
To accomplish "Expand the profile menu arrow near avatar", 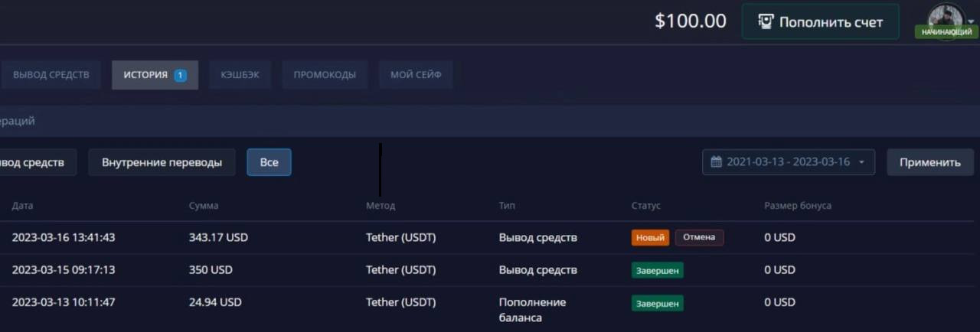I will coord(972,21).
